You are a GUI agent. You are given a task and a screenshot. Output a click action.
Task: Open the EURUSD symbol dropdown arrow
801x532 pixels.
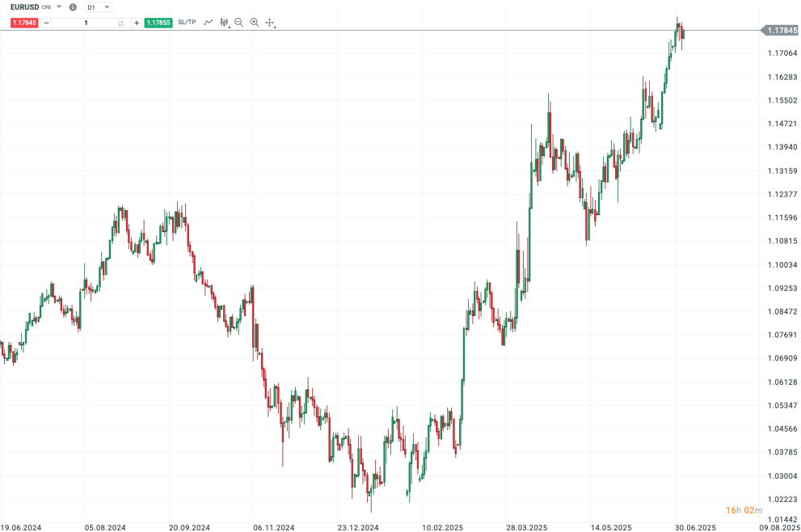[x=59, y=6]
